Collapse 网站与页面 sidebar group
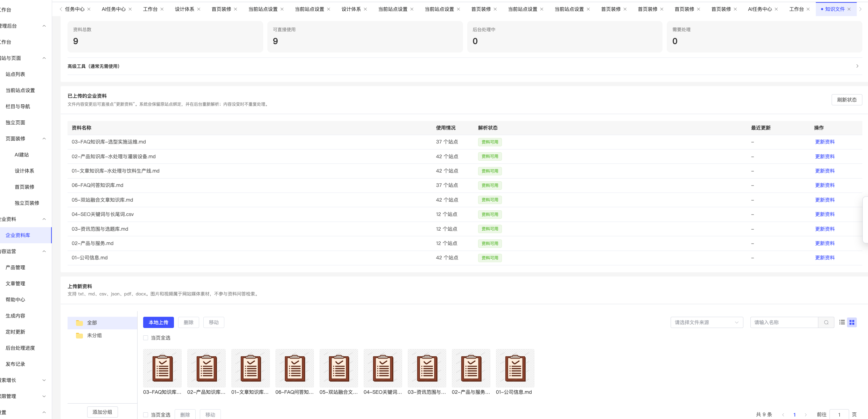The image size is (868, 419). point(44,58)
